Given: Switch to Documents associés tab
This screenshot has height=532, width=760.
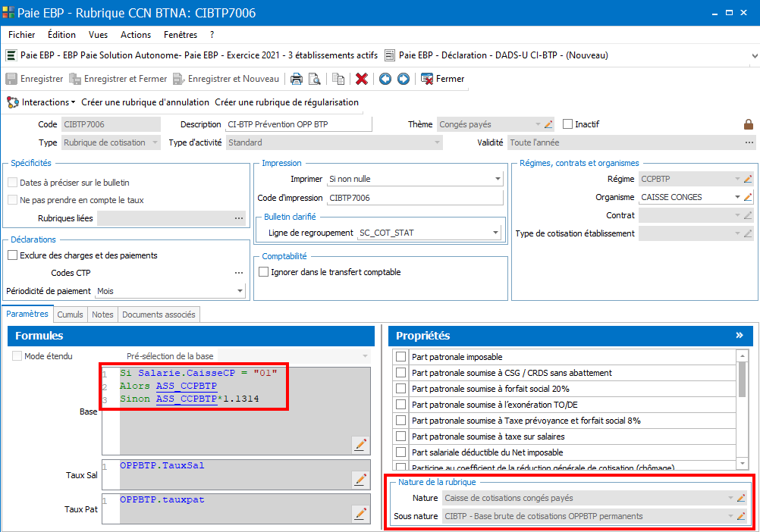Looking at the screenshot, I should (x=159, y=315).
